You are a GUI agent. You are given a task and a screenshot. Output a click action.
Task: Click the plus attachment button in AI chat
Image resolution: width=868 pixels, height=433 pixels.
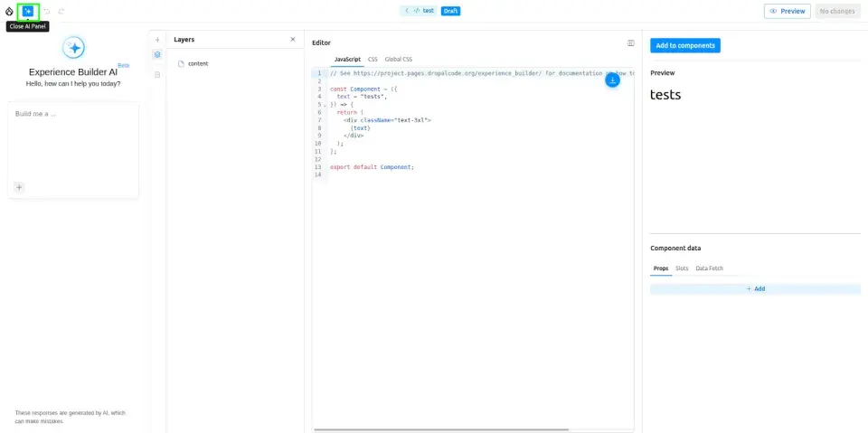(x=19, y=187)
